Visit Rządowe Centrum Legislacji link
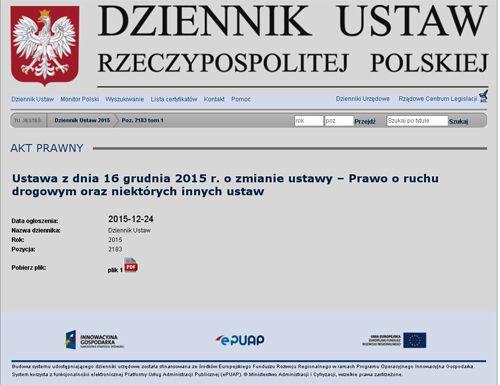 pyautogui.click(x=438, y=99)
